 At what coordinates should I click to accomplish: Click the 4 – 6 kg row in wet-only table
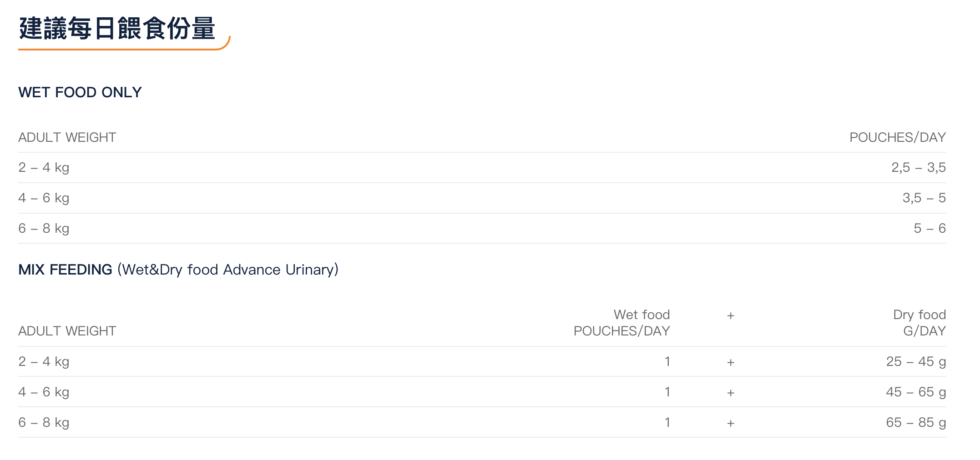point(44,198)
